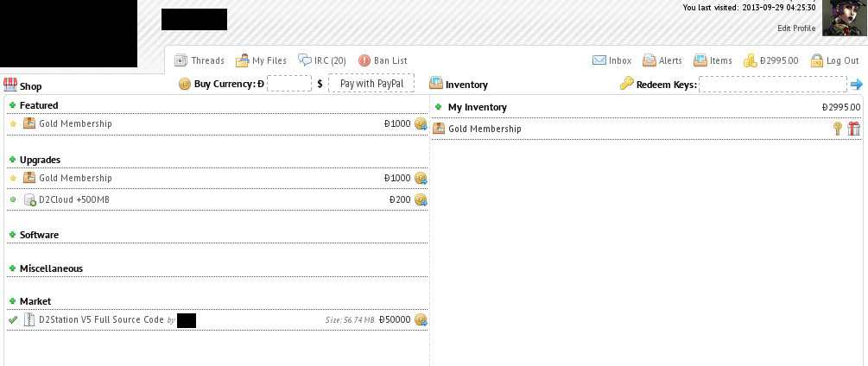
Task: Buy Featured Gold Membership coin icon
Action: pos(421,123)
